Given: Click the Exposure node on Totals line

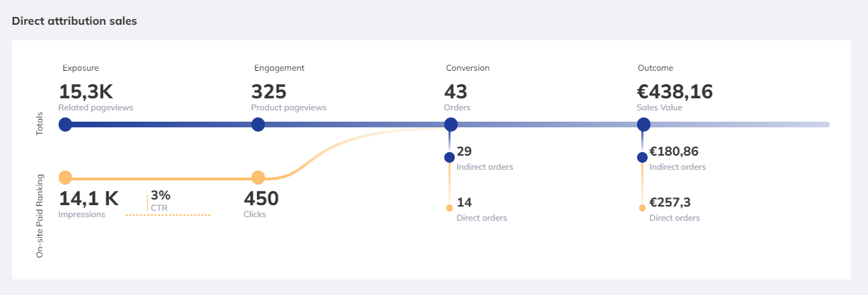Looking at the screenshot, I should coord(65,125).
